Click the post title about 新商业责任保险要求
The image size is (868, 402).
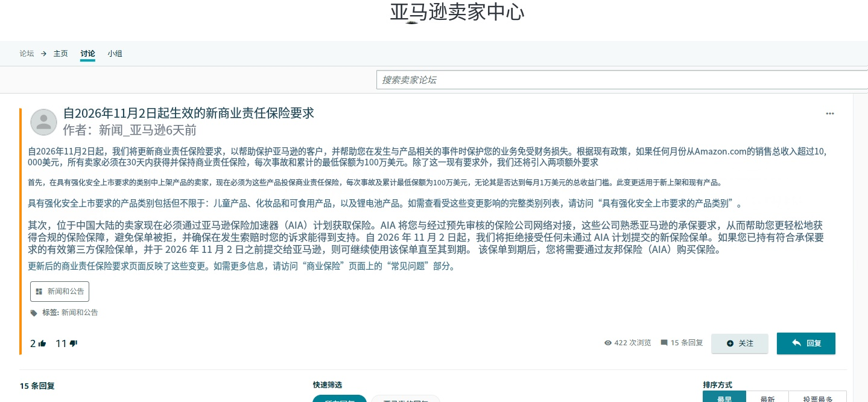click(189, 113)
